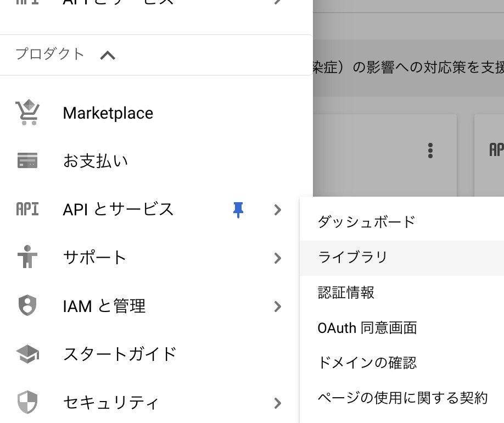The image size is (504, 423).
Task: Open Marketplace from the menu
Action: (108, 113)
